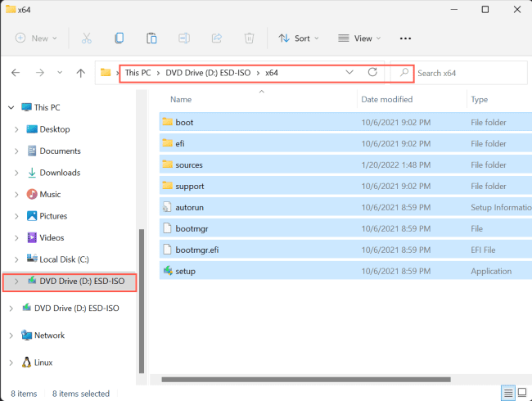Switch to large icons view icon
The width and height of the screenshot is (532, 401).
click(522, 393)
